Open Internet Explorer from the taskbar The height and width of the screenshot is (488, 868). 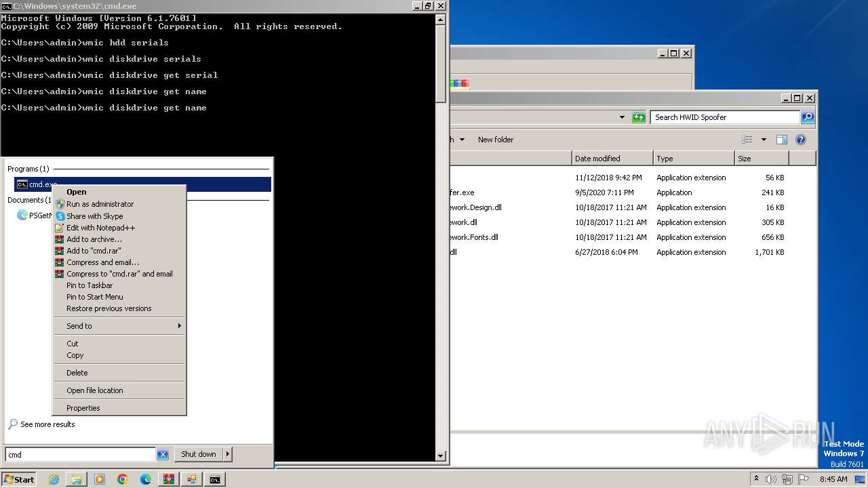54,479
